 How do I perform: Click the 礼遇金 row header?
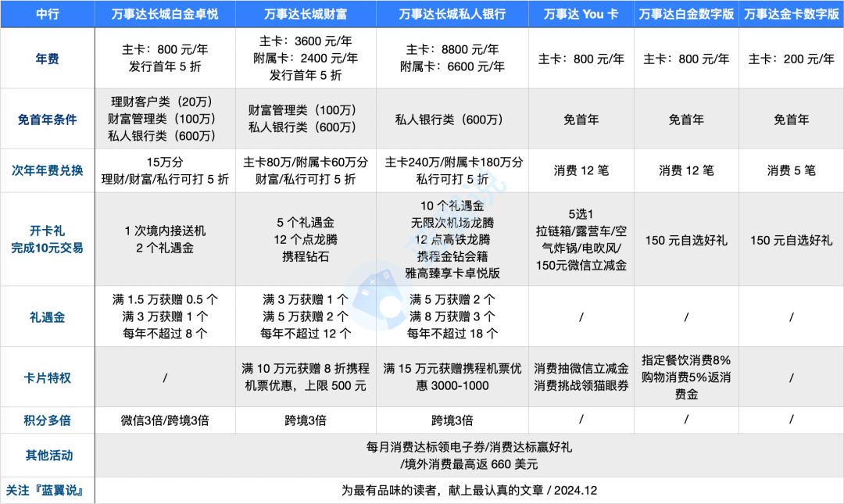(47, 316)
